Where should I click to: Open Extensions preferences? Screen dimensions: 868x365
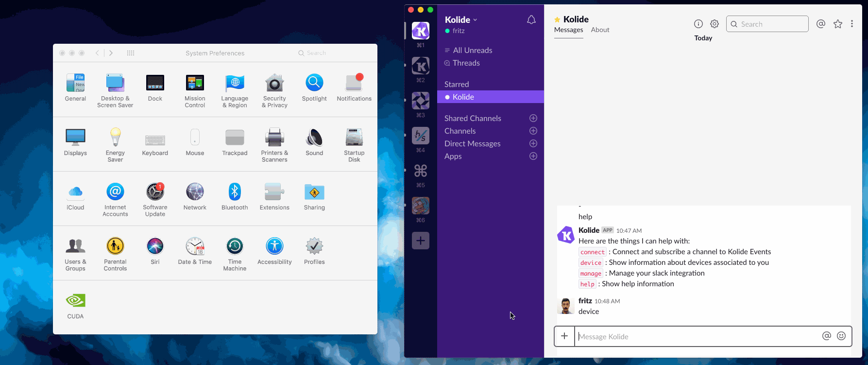pyautogui.click(x=274, y=197)
